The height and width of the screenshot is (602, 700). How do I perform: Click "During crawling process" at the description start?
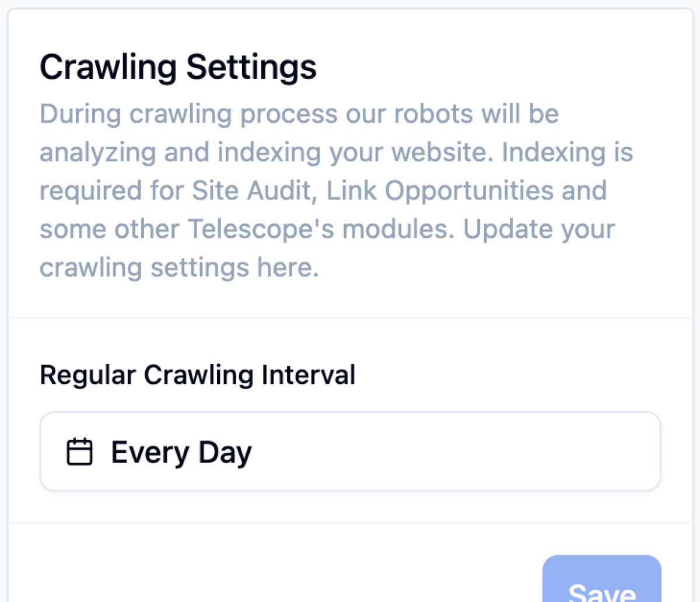pyautogui.click(x=188, y=114)
